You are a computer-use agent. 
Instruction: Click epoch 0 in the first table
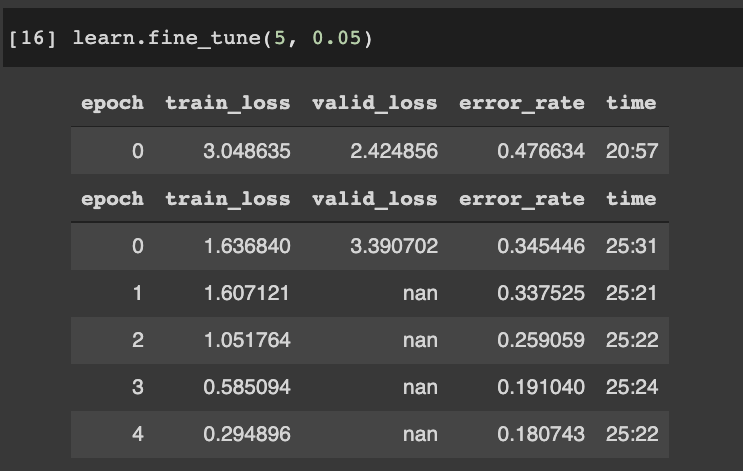point(137,151)
